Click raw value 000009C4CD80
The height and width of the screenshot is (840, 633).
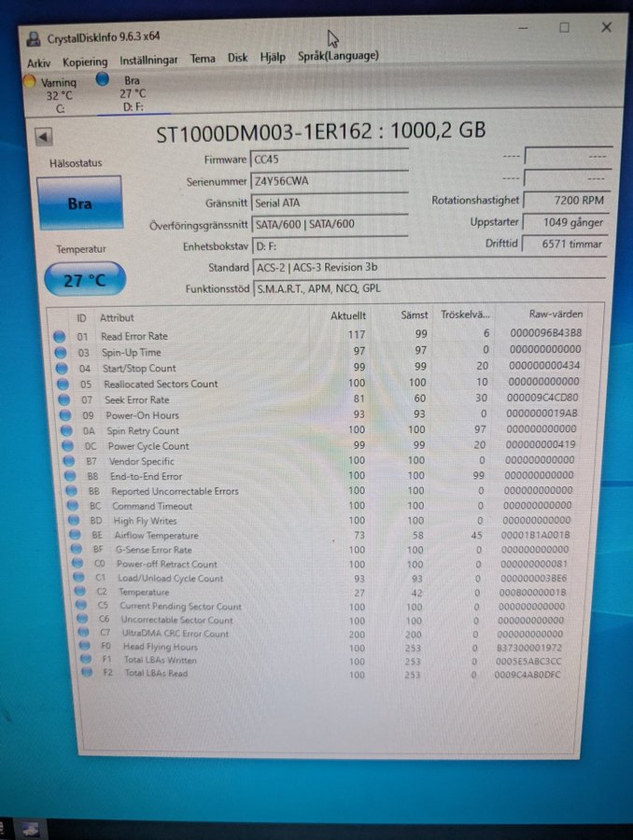tap(542, 398)
